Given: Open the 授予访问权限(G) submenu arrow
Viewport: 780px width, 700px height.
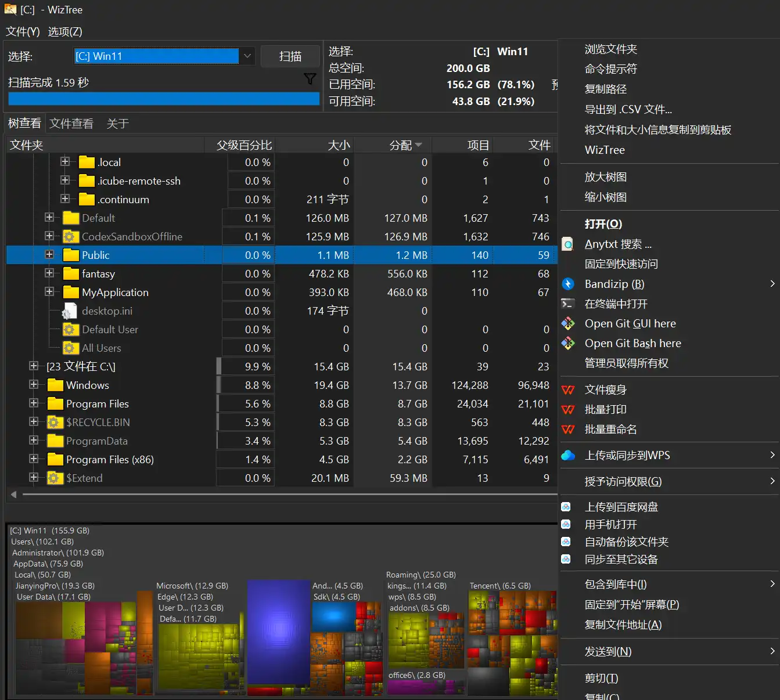Looking at the screenshot, I should (x=772, y=481).
